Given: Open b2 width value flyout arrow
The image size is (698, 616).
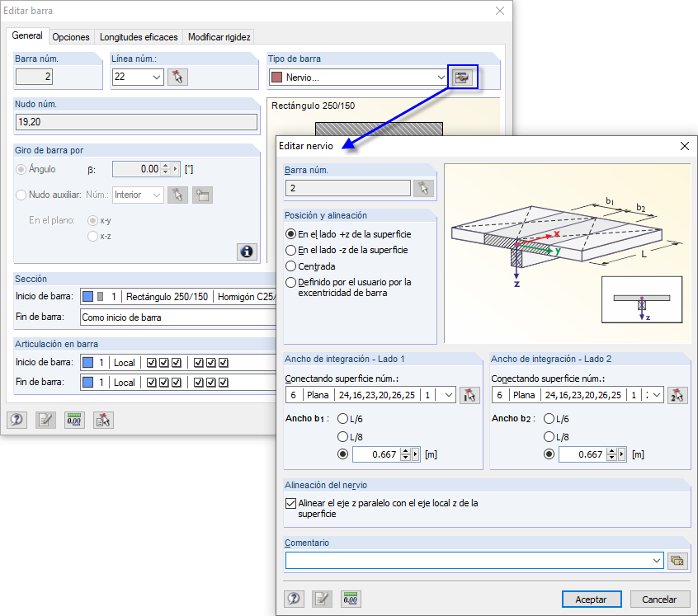Looking at the screenshot, I should coord(622,454).
